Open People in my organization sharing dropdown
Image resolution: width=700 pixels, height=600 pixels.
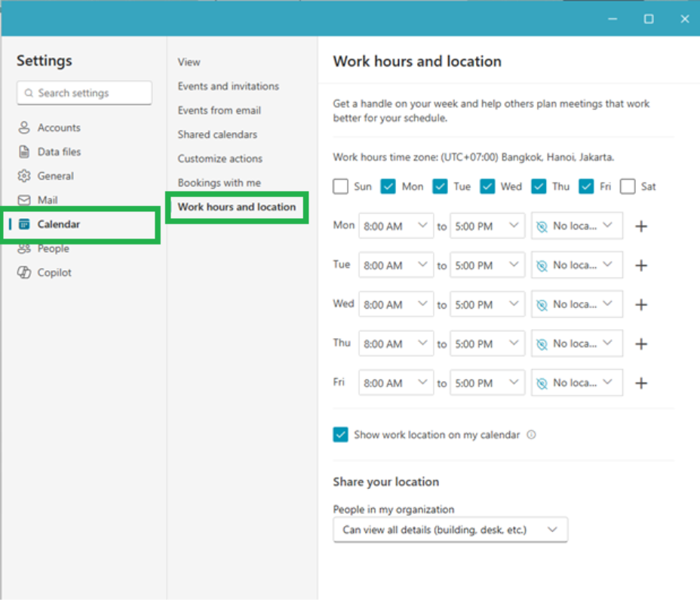(x=450, y=530)
